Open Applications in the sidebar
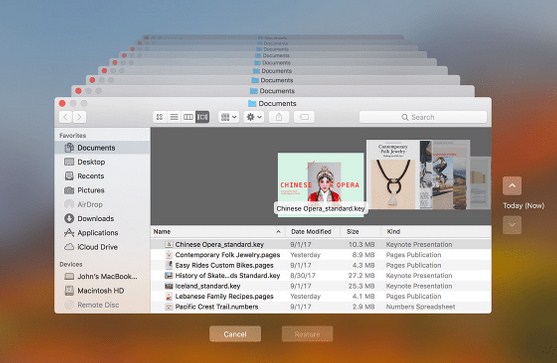Viewport: 557px width, 363px height. click(x=102, y=233)
